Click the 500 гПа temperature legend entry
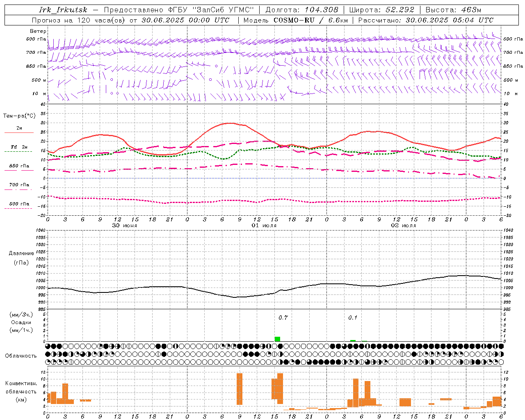Image resolution: width=525 pixels, height=420 pixels. point(19,204)
